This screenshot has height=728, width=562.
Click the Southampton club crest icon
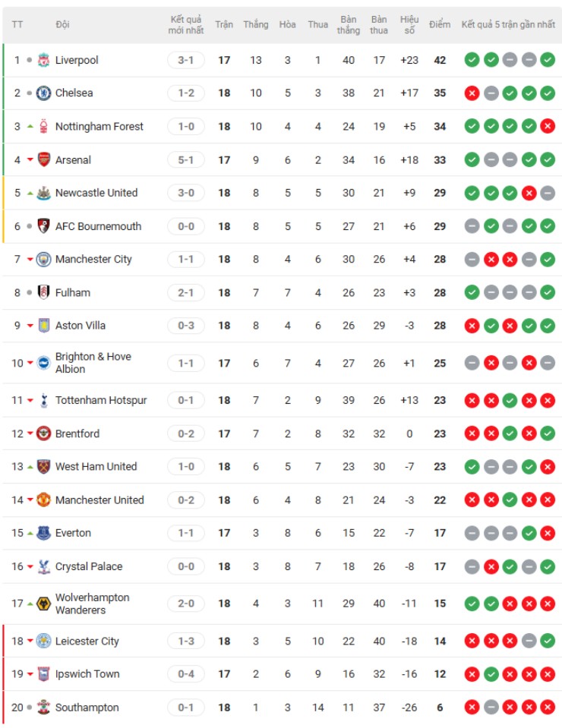pyautogui.click(x=44, y=708)
